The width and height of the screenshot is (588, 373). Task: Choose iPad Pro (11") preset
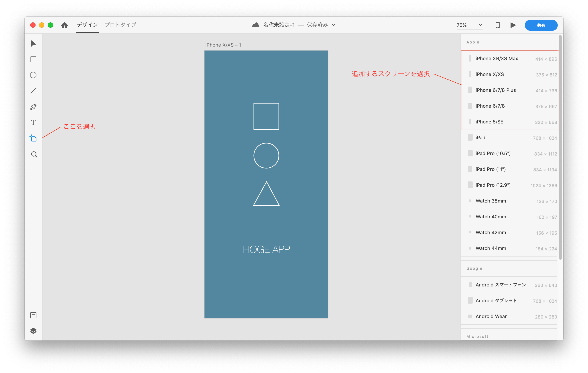(509, 169)
